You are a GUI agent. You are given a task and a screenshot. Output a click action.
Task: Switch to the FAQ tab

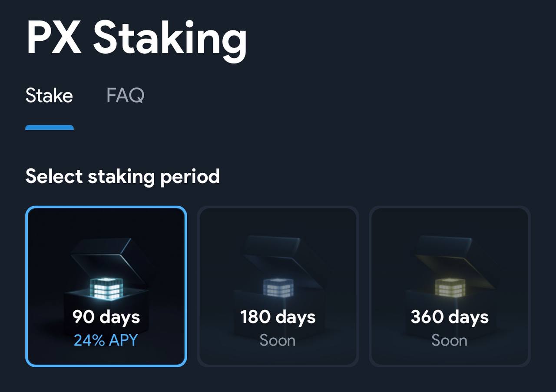click(x=125, y=95)
